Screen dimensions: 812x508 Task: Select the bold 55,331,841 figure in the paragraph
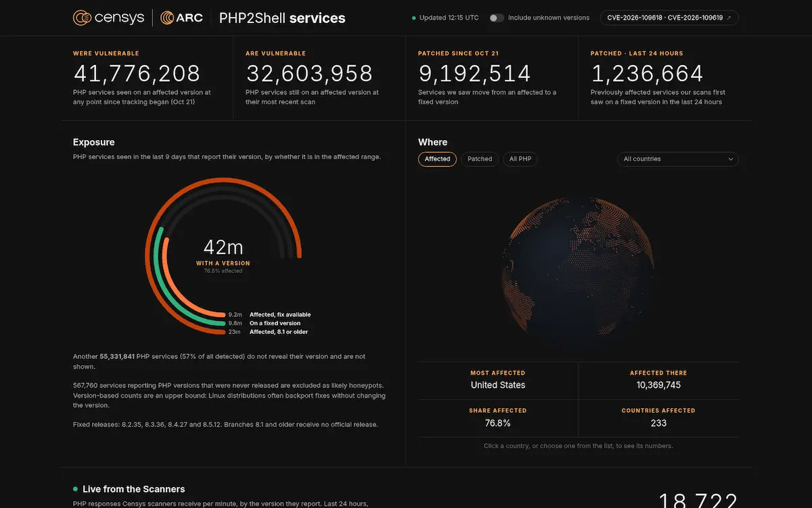pos(117,356)
